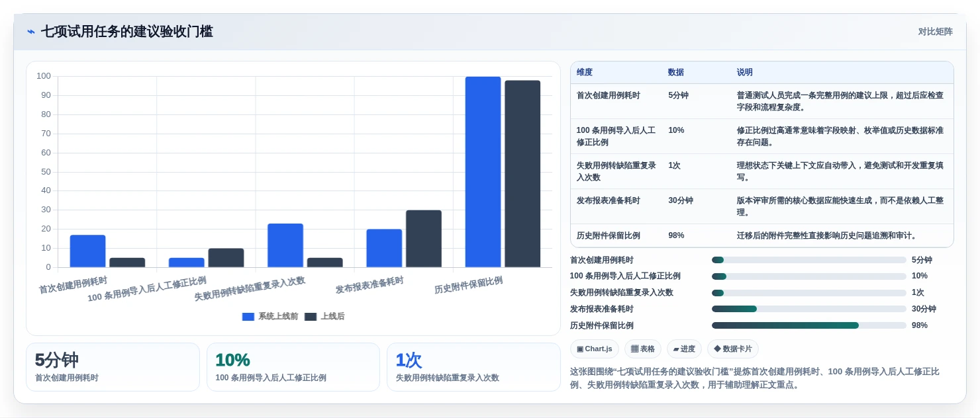Click the 98% value beside the progress bar
The width and height of the screenshot is (980, 418).
(920, 325)
